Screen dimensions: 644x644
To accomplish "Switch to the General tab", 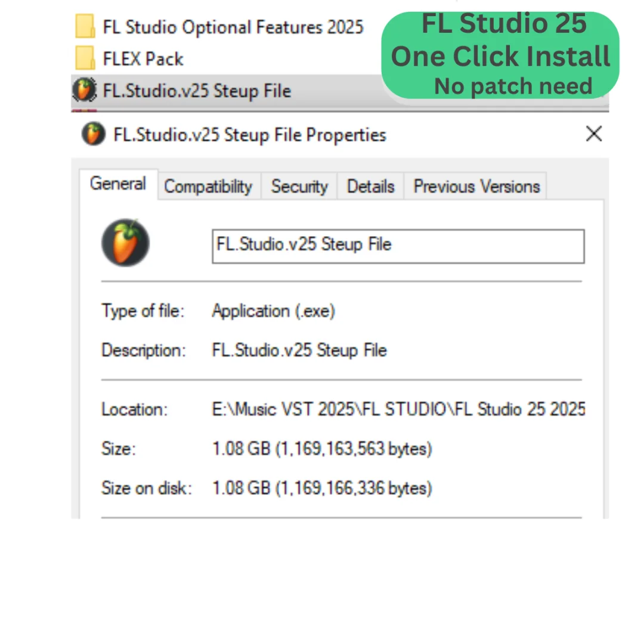I will tap(118, 184).
